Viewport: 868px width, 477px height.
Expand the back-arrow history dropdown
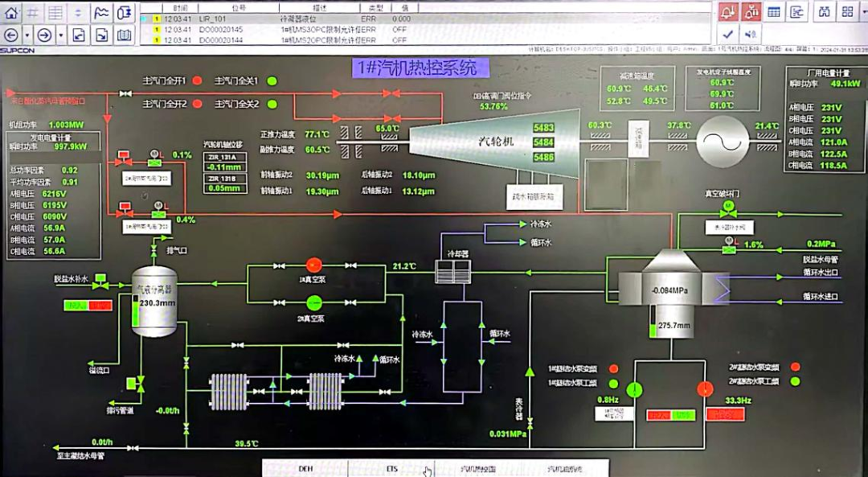(27, 35)
